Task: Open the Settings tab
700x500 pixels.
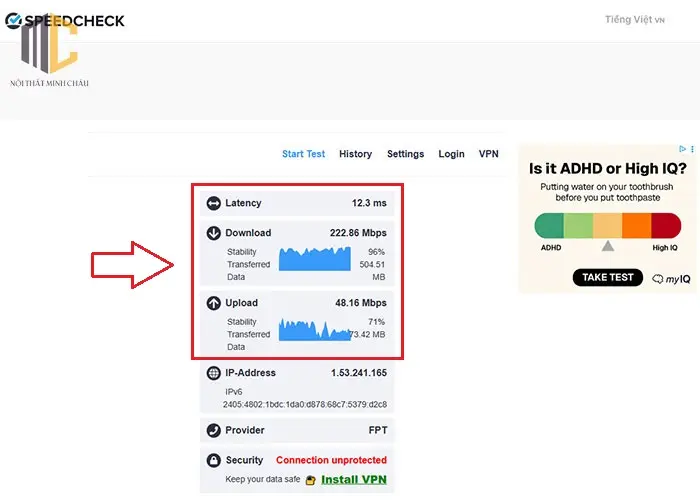Action: click(405, 154)
